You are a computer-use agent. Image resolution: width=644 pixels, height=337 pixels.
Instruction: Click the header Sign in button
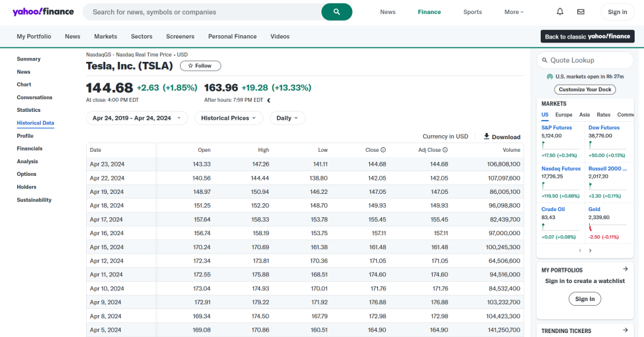click(617, 12)
